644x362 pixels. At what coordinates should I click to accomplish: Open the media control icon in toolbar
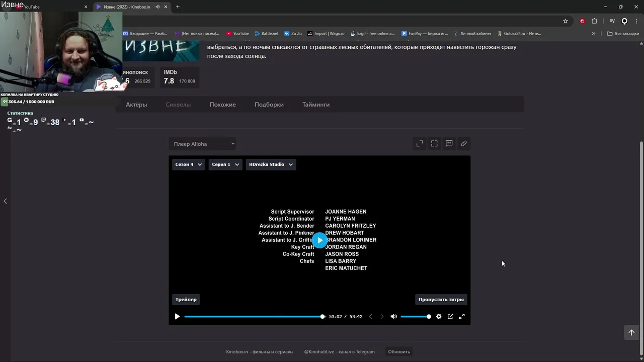point(612,21)
